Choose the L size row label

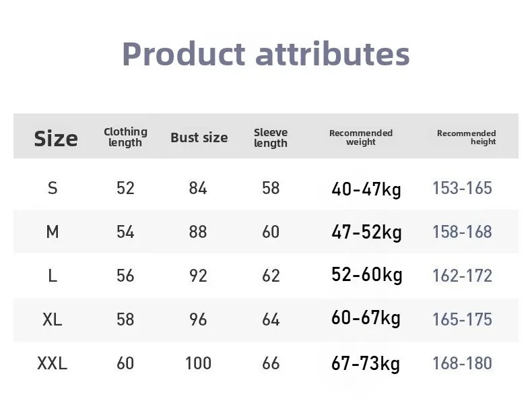[x=53, y=276]
